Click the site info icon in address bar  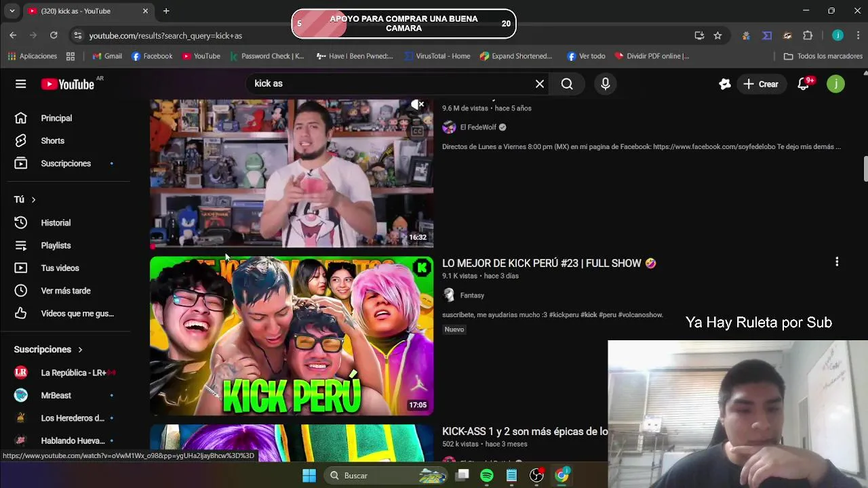77,35
